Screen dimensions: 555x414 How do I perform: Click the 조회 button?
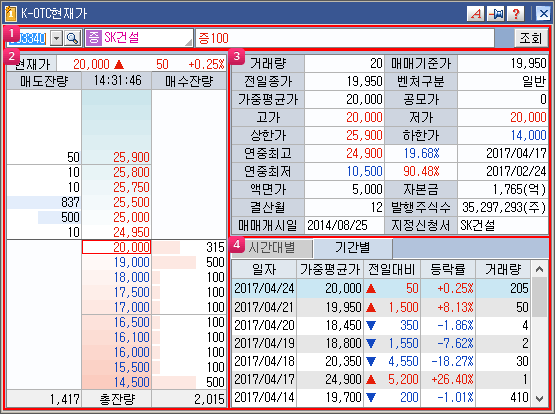tap(530, 38)
